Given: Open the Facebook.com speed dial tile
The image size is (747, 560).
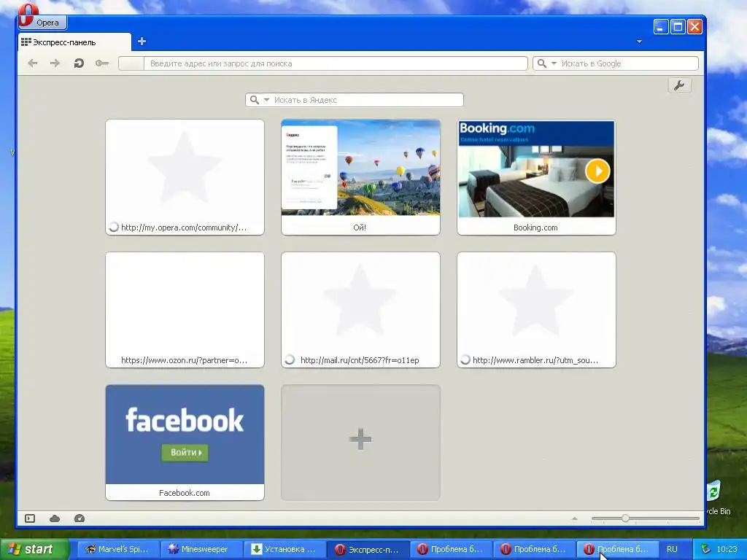Looking at the screenshot, I should (x=185, y=443).
